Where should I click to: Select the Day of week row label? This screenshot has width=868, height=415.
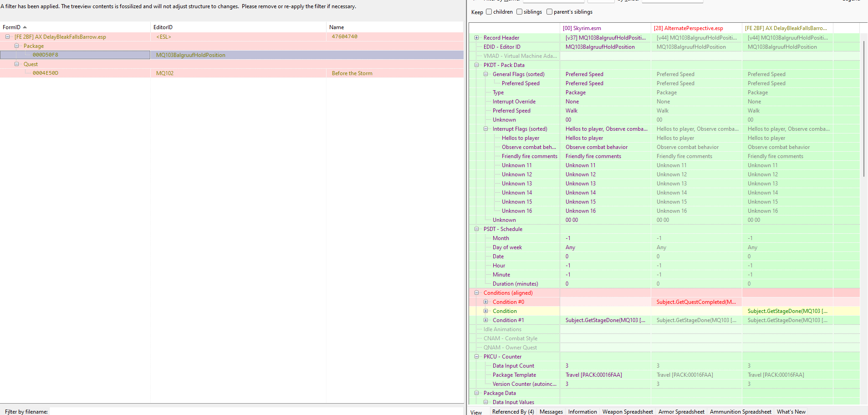[x=507, y=247]
